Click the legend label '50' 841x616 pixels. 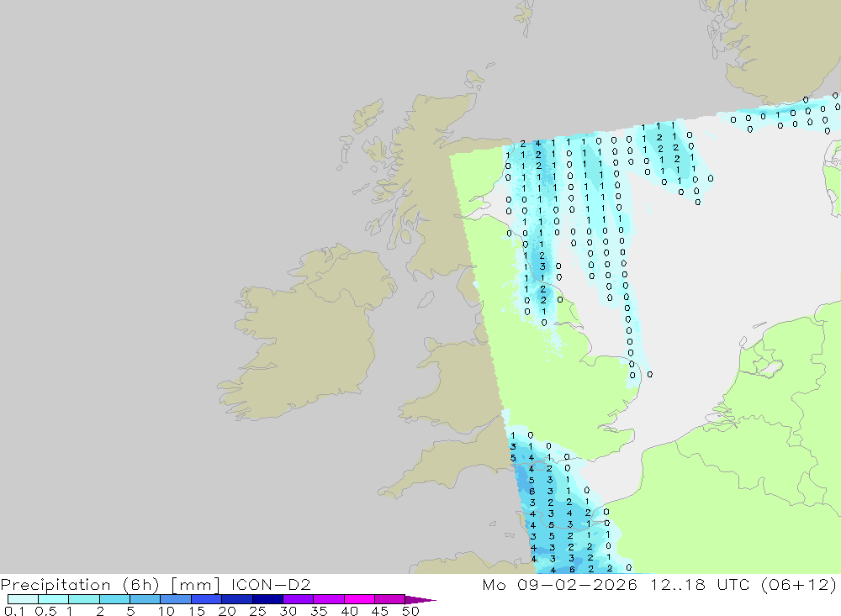(x=410, y=611)
